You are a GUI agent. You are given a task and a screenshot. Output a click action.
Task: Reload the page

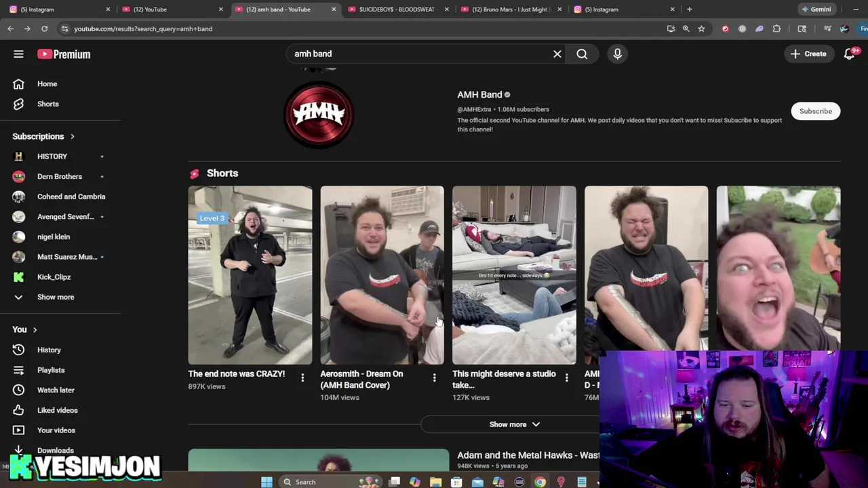pyautogui.click(x=44, y=28)
